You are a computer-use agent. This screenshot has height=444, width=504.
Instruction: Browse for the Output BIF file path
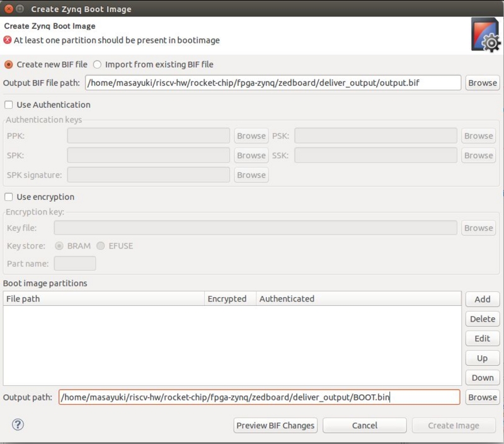(x=482, y=81)
